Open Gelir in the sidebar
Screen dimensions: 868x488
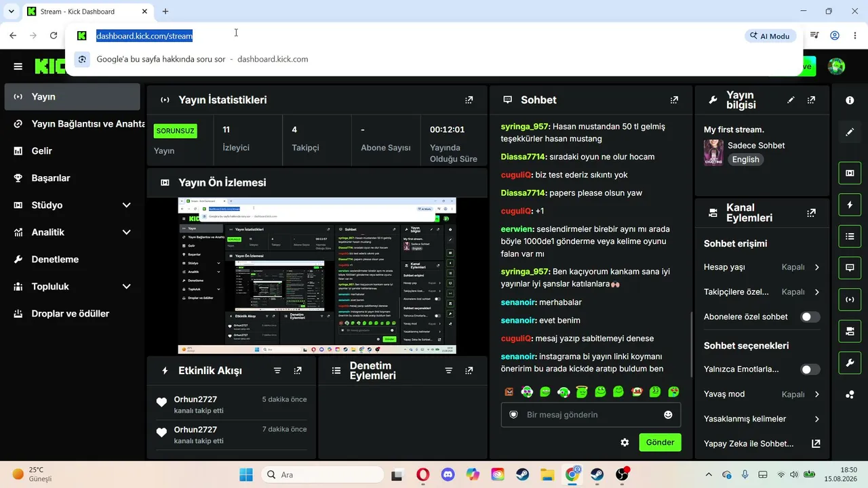[x=72, y=150]
